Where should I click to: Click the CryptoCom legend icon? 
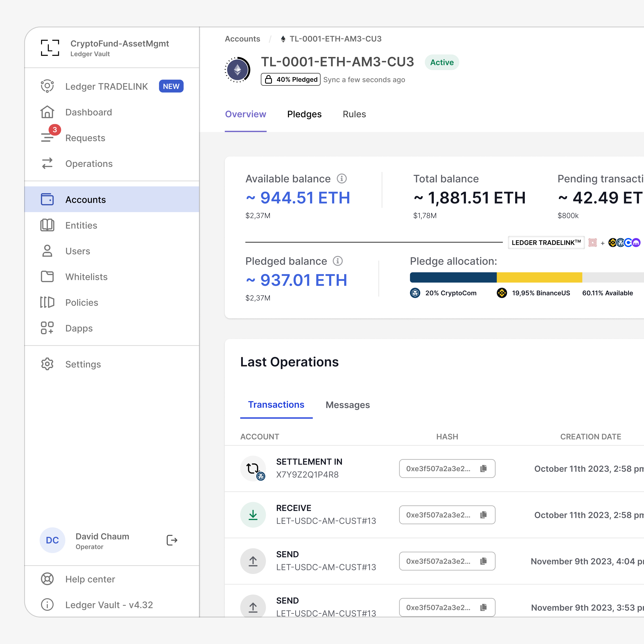click(415, 293)
